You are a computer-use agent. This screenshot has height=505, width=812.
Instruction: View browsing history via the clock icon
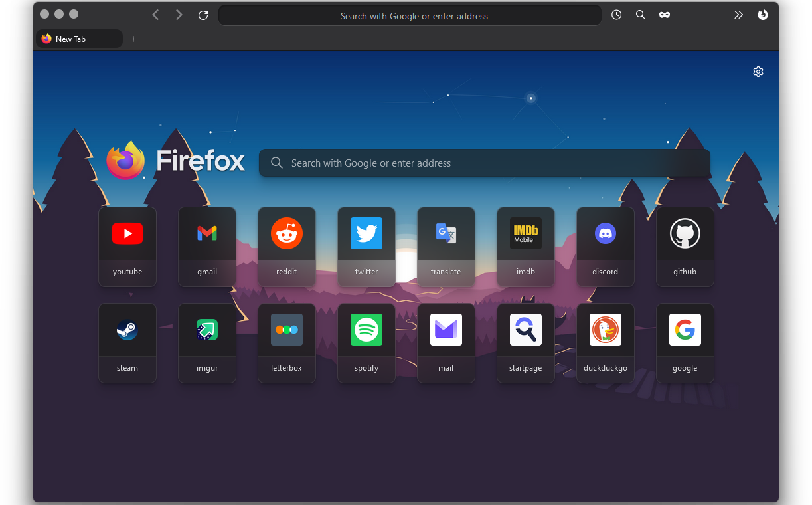coord(616,15)
